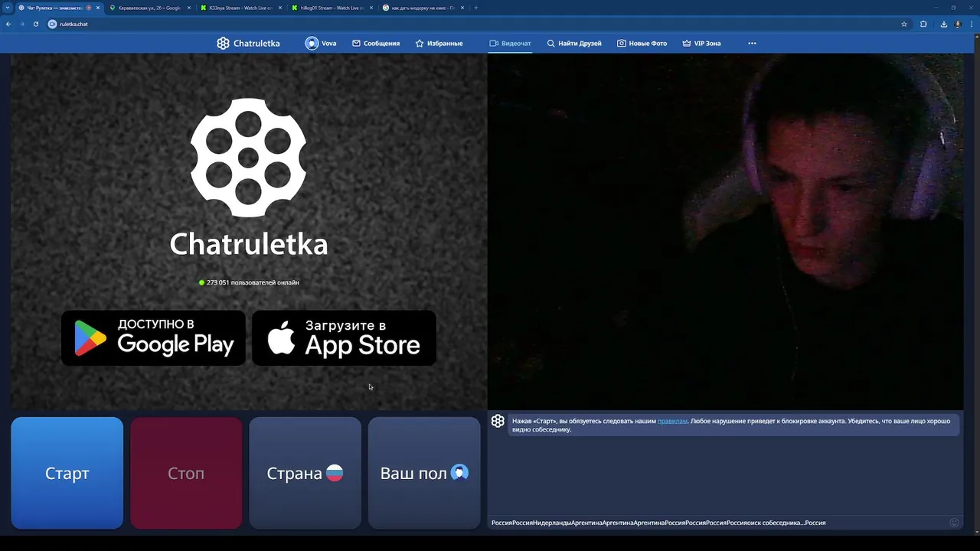
Task: Click the 273 051 пользователей онлайн text
Action: 253,282
